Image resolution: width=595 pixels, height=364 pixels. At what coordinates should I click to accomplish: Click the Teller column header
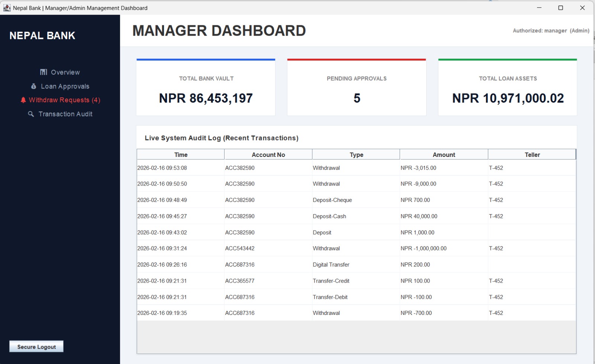click(x=532, y=155)
